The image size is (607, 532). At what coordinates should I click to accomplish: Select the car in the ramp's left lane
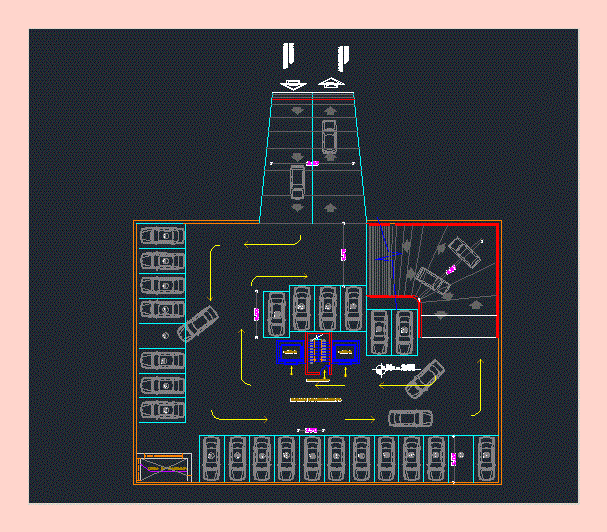[x=297, y=182]
